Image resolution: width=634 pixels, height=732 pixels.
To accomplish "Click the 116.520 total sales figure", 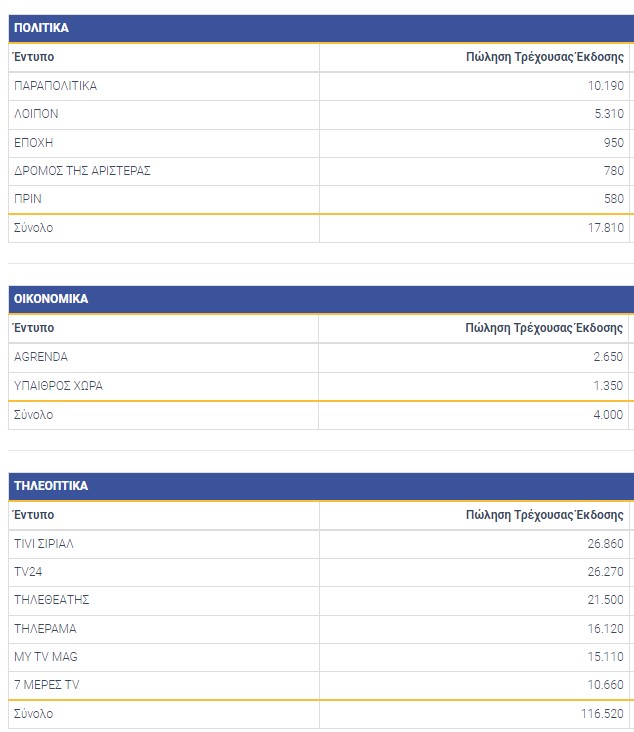I will pyautogui.click(x=603, y=714).
